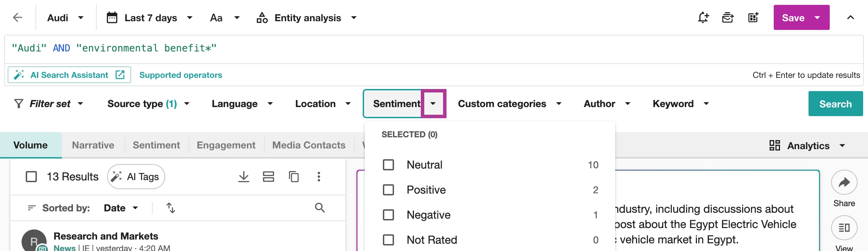This screenshot has width=868, height=251.
Task: Open the alert bell icon
Action: tap(703, 17)
